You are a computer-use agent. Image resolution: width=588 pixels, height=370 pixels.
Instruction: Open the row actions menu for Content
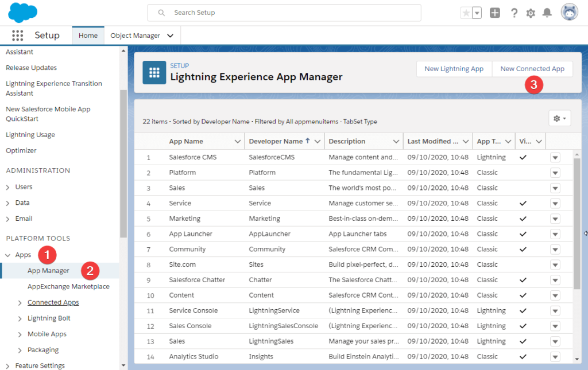555,295
